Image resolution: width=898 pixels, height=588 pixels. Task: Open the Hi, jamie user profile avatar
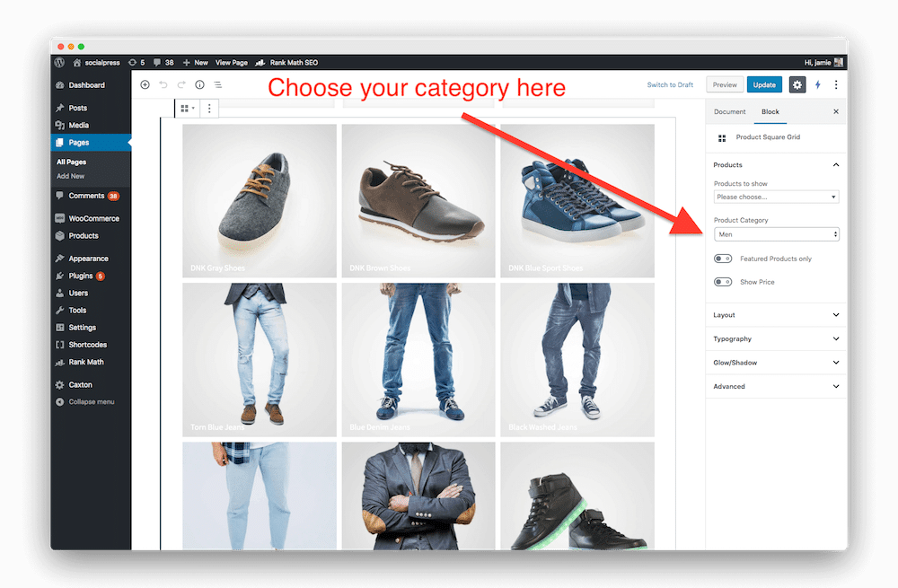point(839,63)
